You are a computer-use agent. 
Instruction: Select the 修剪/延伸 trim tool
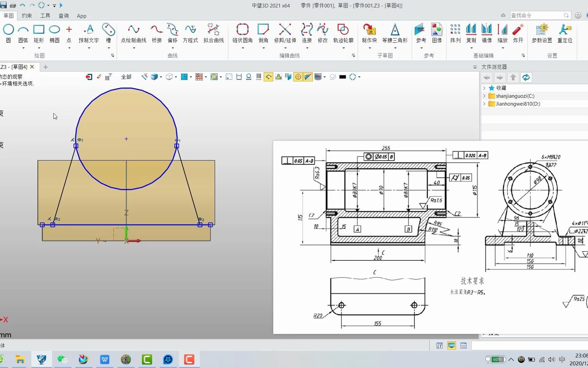[x=285, y=33]
